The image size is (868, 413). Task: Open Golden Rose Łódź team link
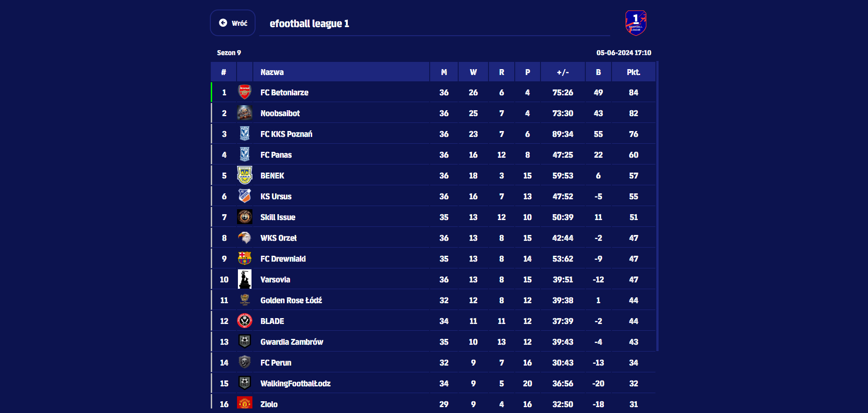click(291, 300)
